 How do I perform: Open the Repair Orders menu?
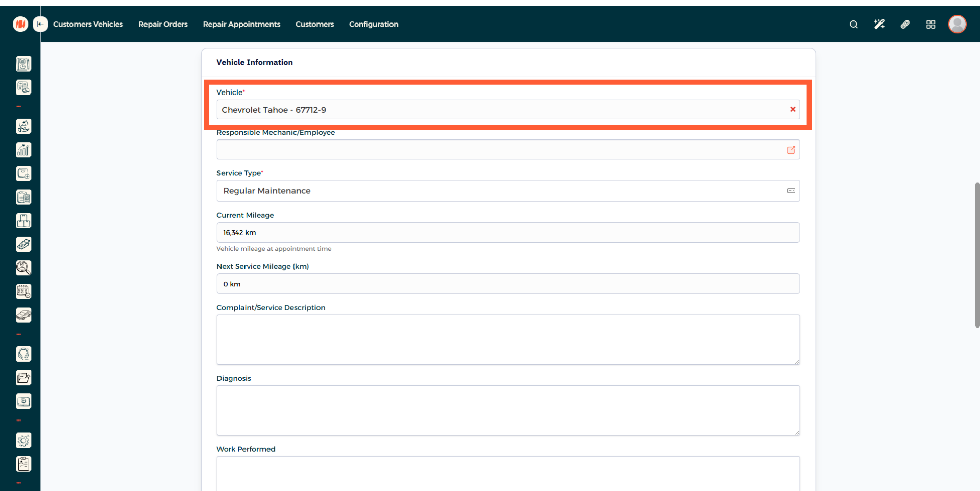163,24
